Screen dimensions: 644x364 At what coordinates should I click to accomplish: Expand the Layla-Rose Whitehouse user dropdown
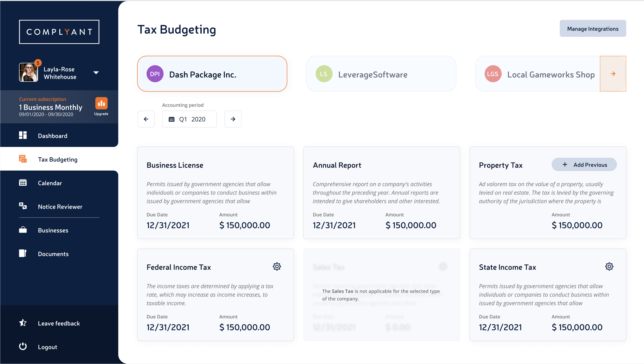click(x=96, y=73)
